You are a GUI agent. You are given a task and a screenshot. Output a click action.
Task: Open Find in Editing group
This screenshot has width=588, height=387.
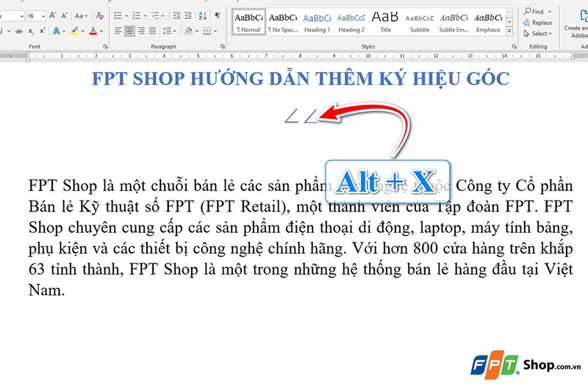pos(534,12)
